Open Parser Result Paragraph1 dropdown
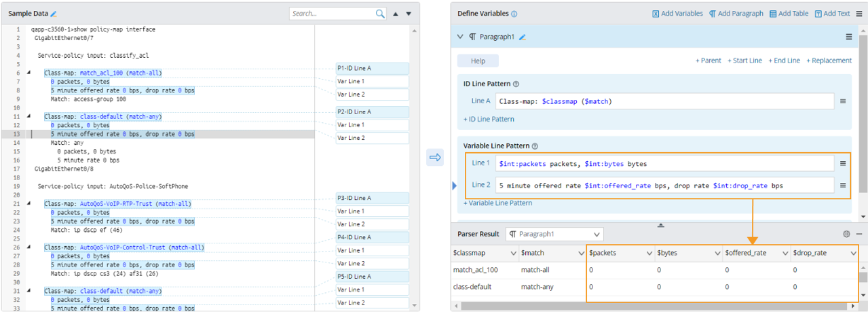This screenshot has height=312, width=868. click(554, 234)
